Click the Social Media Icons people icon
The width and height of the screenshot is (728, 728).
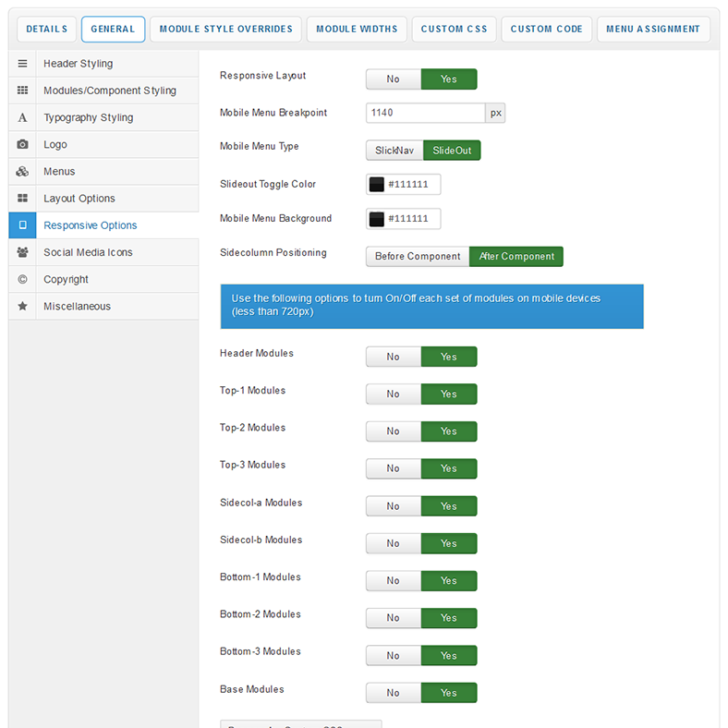(x=22, y=252)
